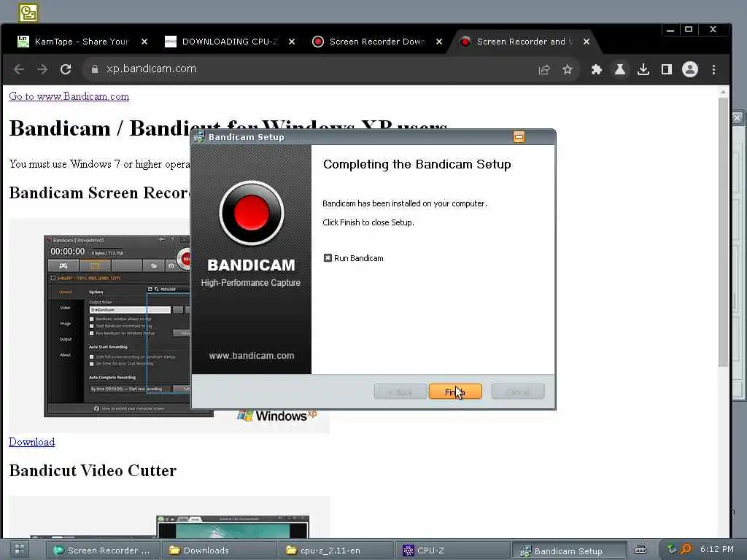Screen dimensions: 747x560
Task: Switch to Screen Recorder taskbar item
Action: tap(102, 550)
